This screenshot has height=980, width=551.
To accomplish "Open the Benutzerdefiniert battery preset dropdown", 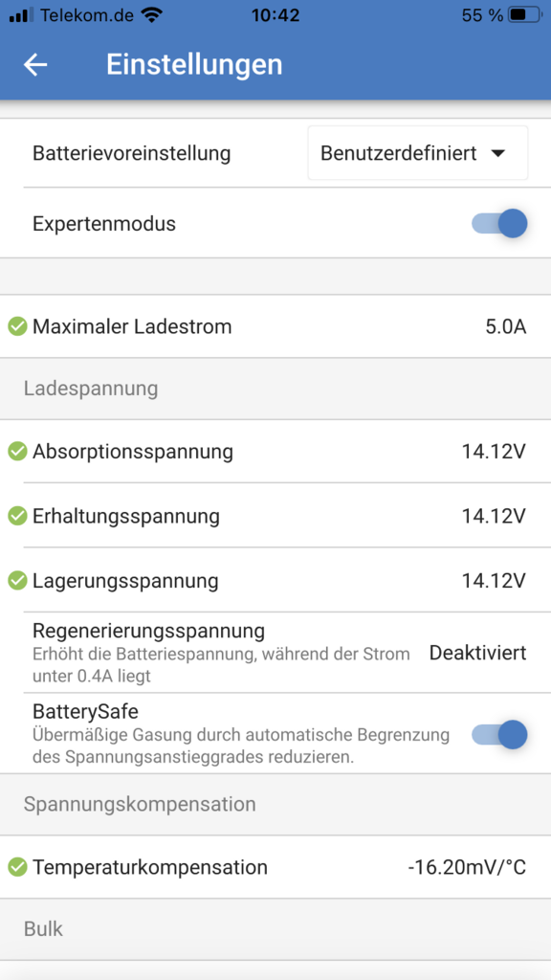I will click(418, 153).
